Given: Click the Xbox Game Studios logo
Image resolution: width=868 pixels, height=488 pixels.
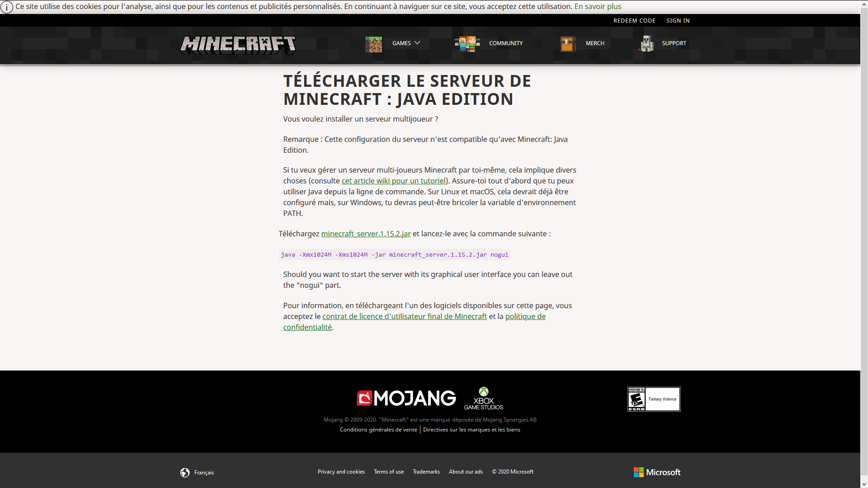Looking at the screenshot, I should (483, 399).
